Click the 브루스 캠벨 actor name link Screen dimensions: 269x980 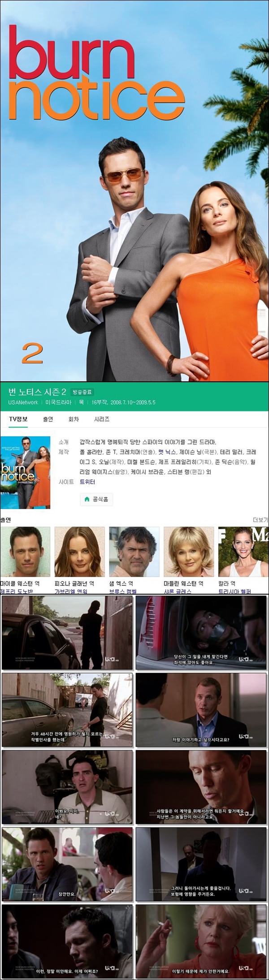123,591
